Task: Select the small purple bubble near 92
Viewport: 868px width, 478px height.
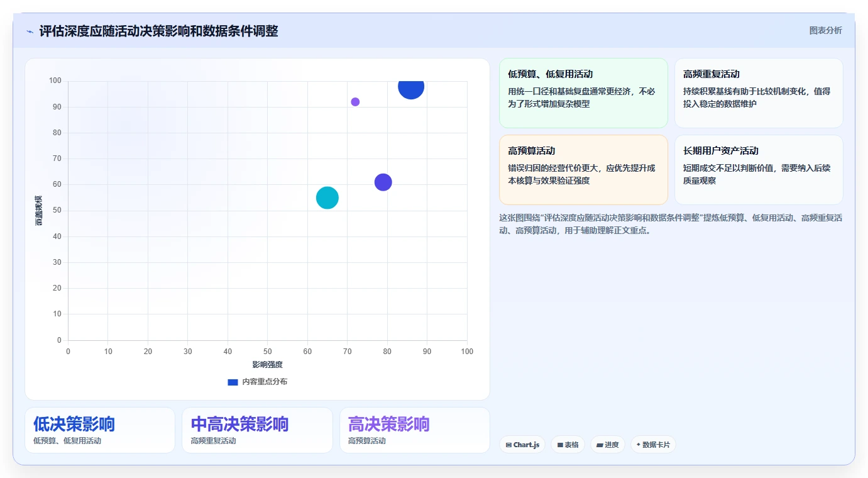Action: click(355, 102)
